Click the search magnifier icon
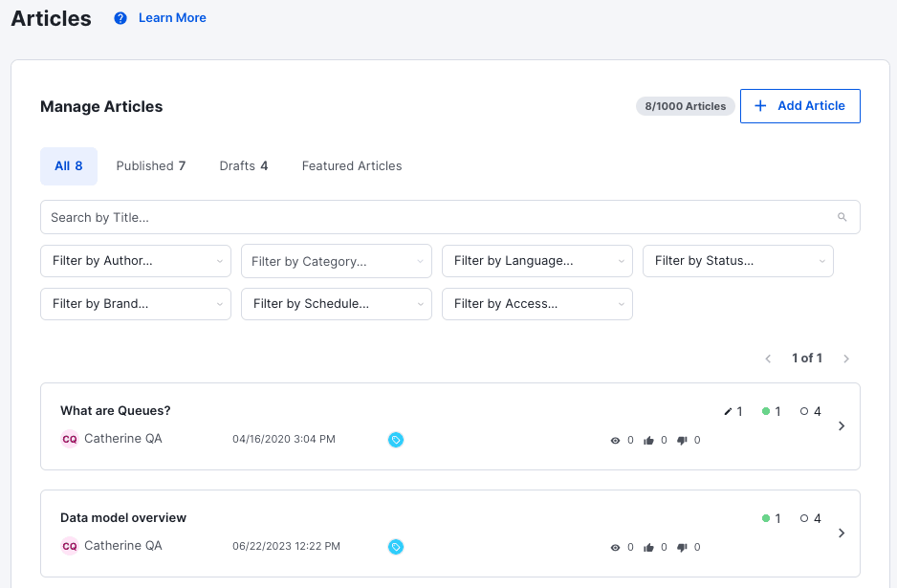The image size is (897, 588). [842, 217]
